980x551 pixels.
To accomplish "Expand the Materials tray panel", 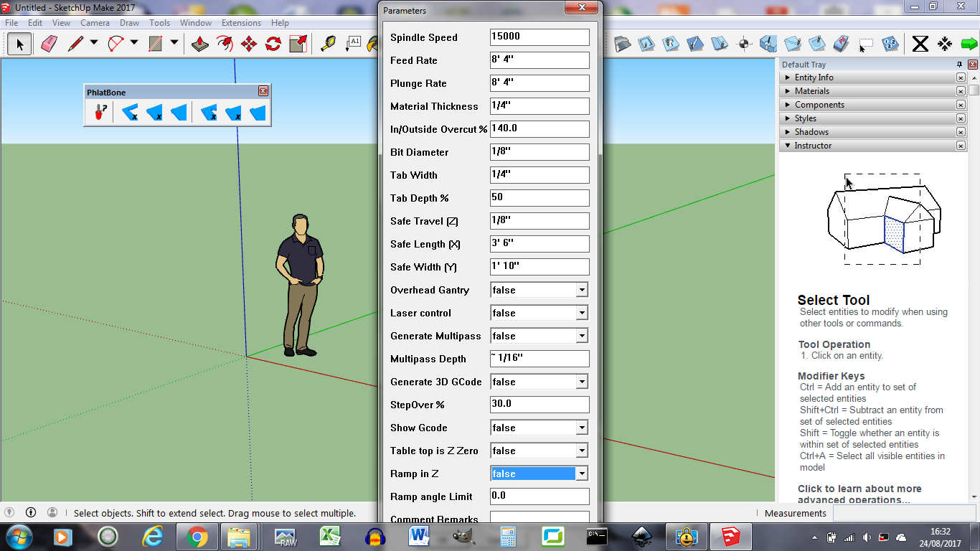I will coord(811,91).
